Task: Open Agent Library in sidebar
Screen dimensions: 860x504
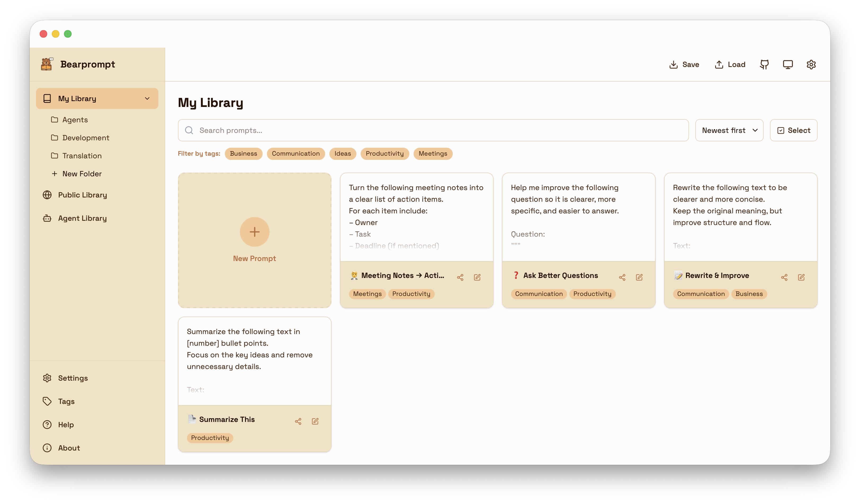Action: point(82,218)
